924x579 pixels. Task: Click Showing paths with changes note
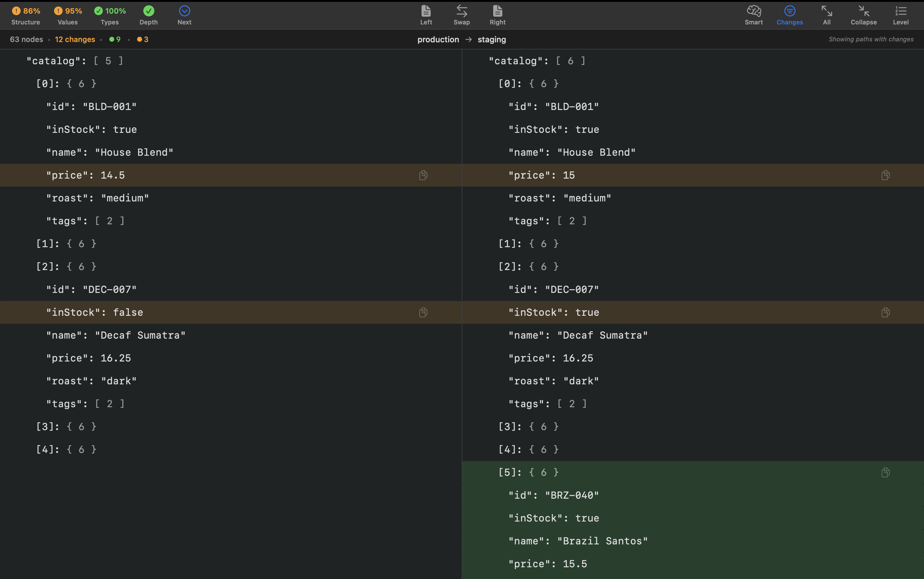[871, 40]
